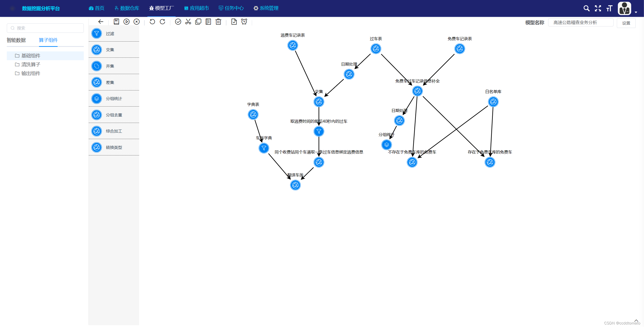This screenshot has width=644, height=327.
Task: Open the user avatar dropdown arrow
Action: point(636,12)
